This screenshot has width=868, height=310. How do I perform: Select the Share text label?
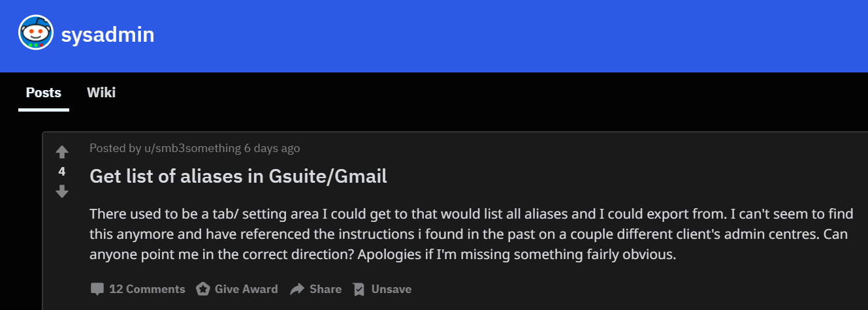coord(325,288)
